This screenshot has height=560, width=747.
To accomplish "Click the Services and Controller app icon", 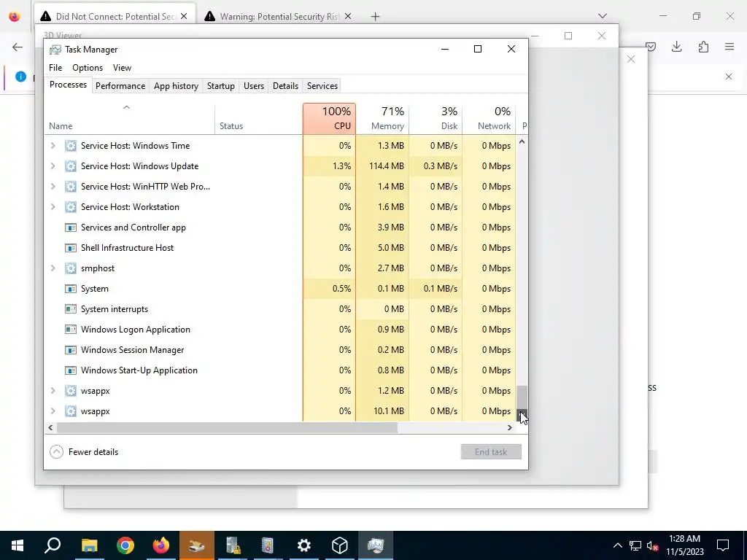I will coord(71,227).
